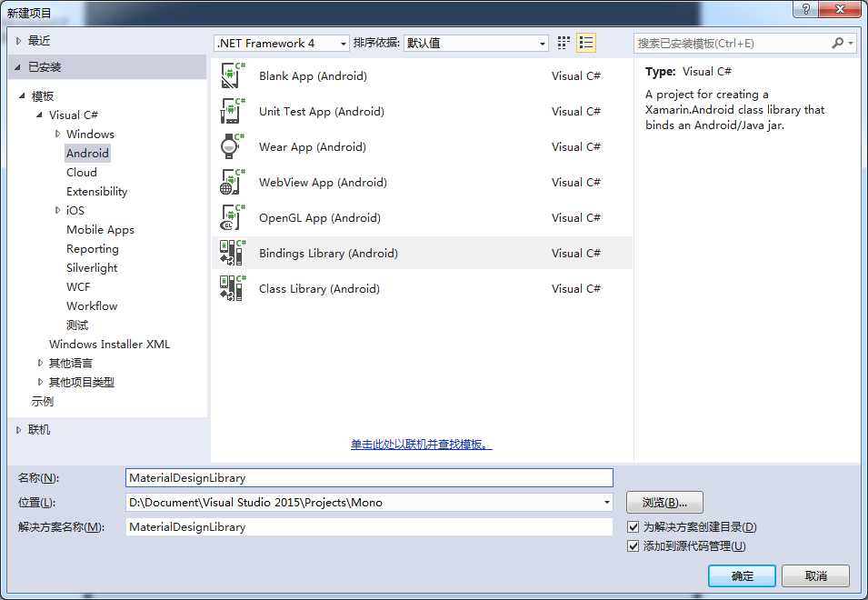Viewport: 868px width, 600px height.
Task: Switch to small icons view
Action: (x=564, y=43)
